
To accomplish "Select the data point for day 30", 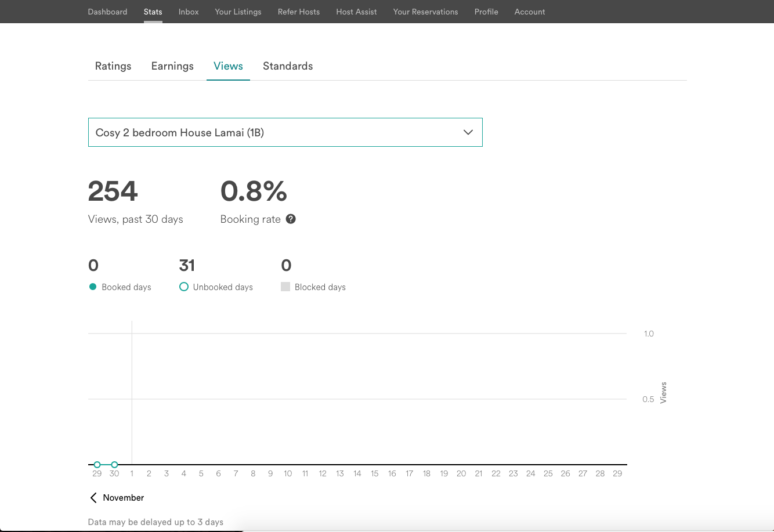I will [114, 465].
